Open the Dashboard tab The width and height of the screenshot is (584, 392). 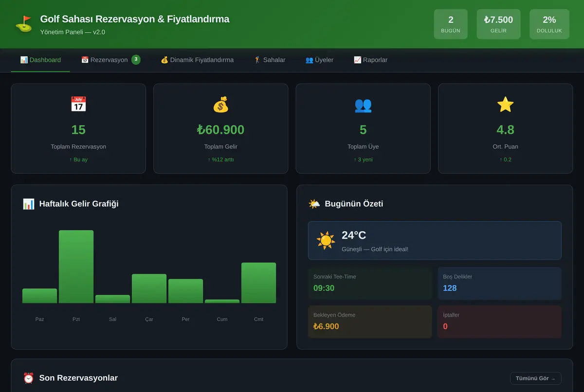(40, 60)
